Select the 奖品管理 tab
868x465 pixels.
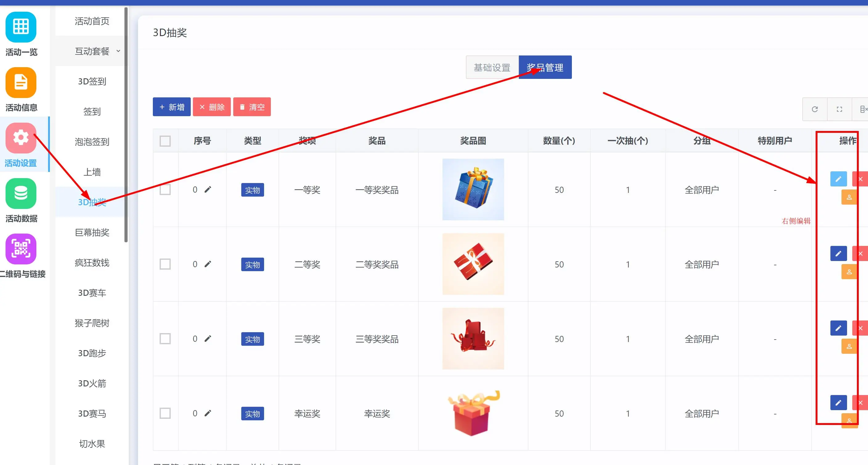point(545,67)
